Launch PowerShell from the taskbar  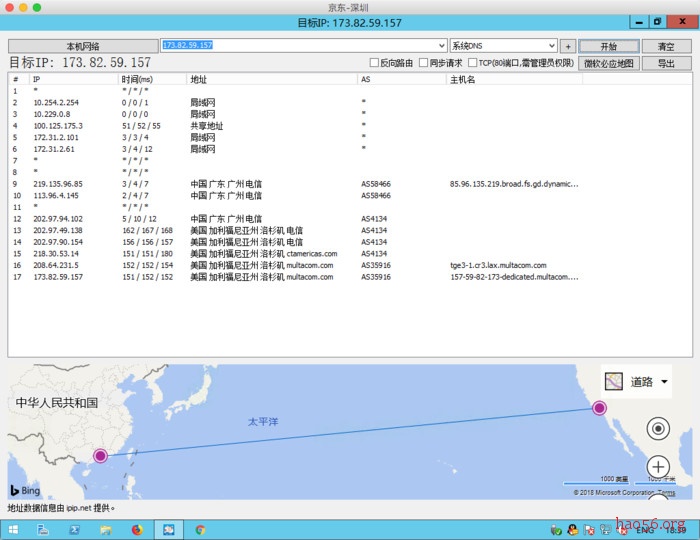point(74,530)
